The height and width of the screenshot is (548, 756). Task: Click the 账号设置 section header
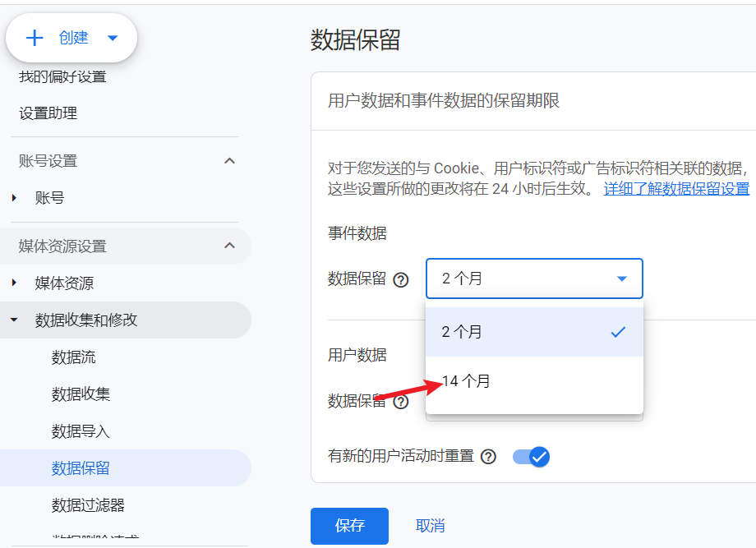click(x=48, y=160)
